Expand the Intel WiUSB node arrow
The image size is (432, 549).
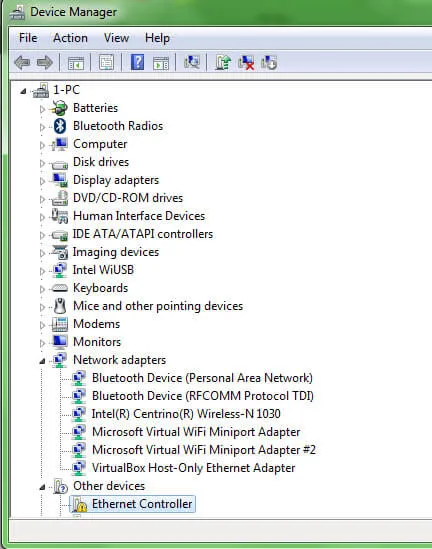[x=42, y=271]
